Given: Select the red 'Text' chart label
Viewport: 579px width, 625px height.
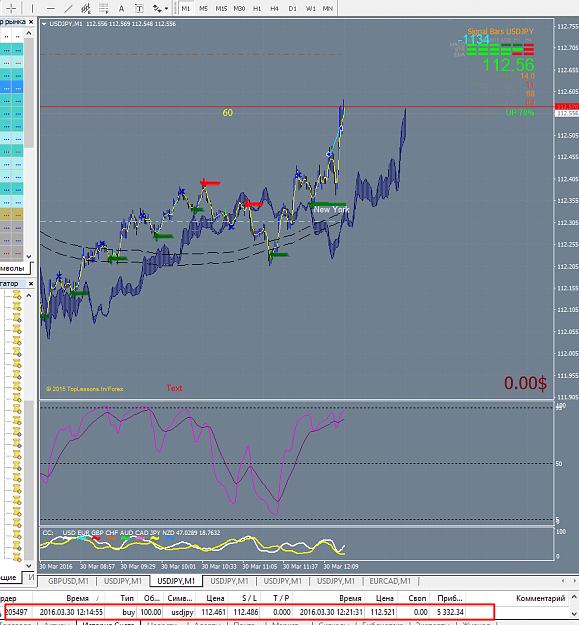Looking at the screenshot, I should coord(174,388).
